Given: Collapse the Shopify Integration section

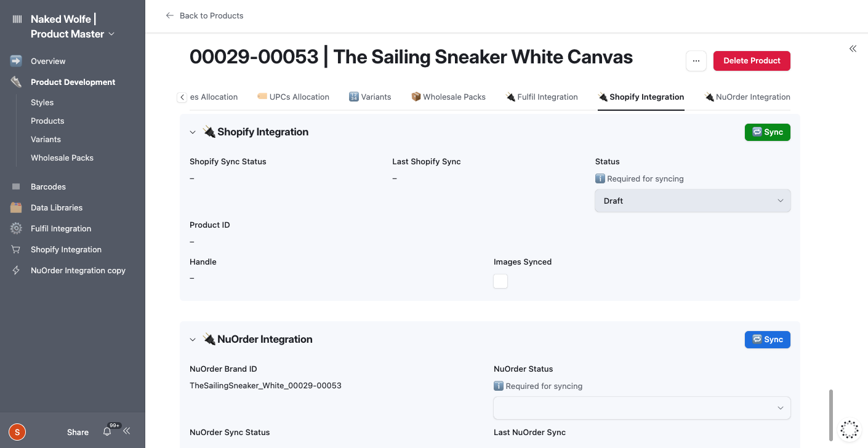Looking at the screenshot, I should (193, 132).
